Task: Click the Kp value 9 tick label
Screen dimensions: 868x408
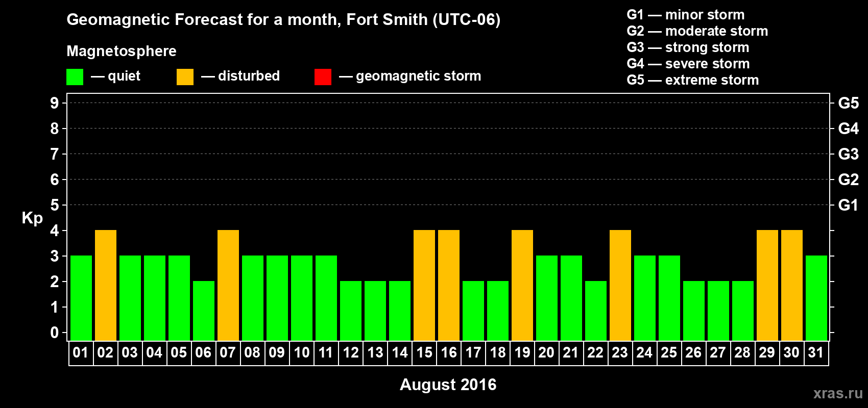Action: point(55,103)
